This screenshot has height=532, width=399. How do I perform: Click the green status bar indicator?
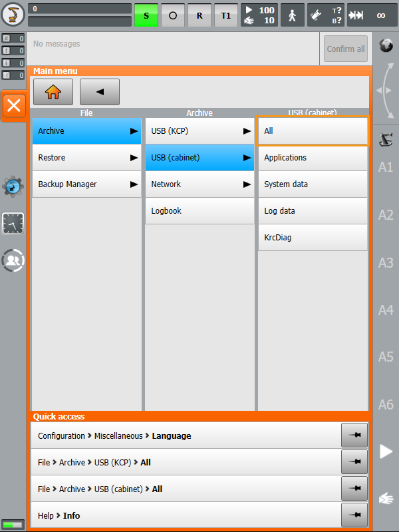click(13, 525)
